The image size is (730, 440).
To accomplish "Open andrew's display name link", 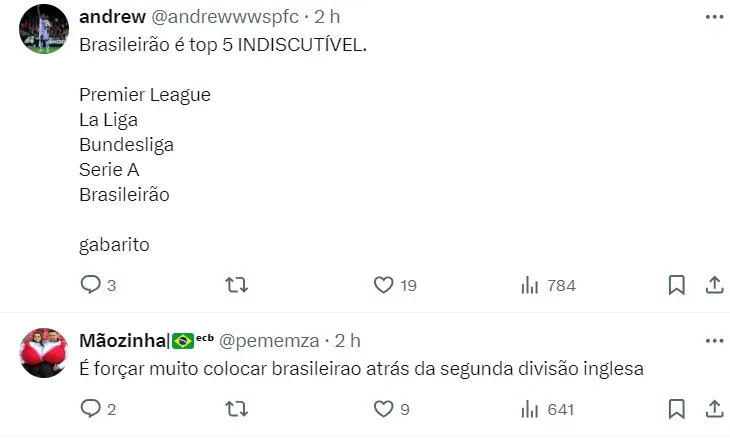I will tap(108, 18).
